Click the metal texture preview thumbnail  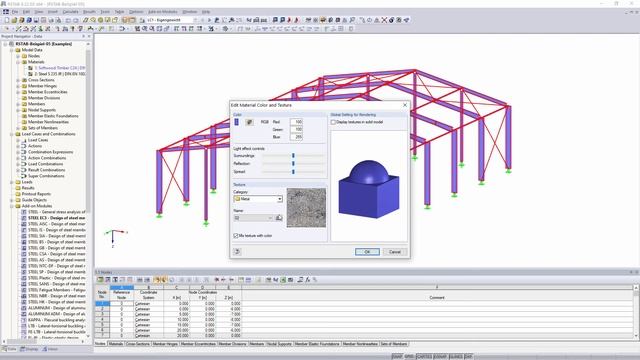click(306, 208)
